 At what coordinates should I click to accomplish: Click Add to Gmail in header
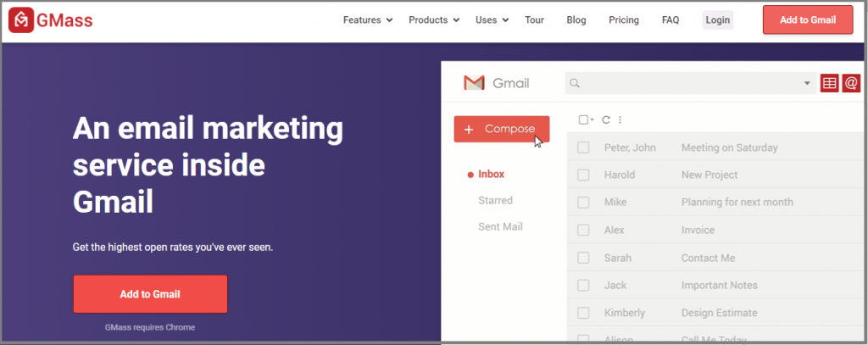(808, 20)
